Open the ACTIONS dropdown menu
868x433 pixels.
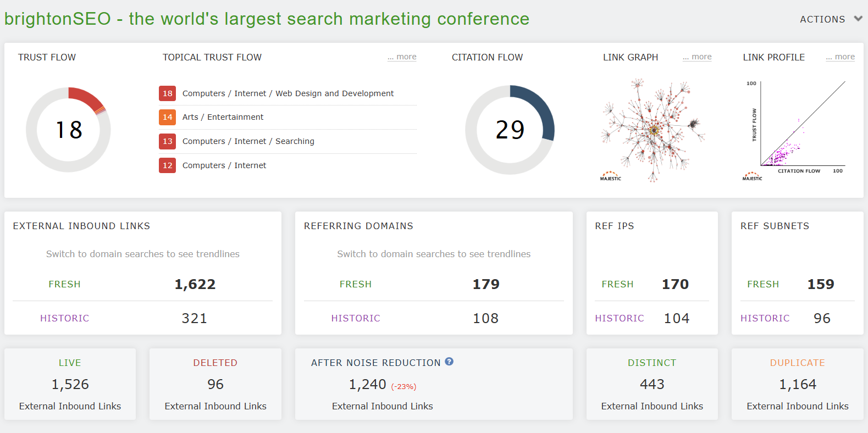pyautogui.click(x=830, y=19)
